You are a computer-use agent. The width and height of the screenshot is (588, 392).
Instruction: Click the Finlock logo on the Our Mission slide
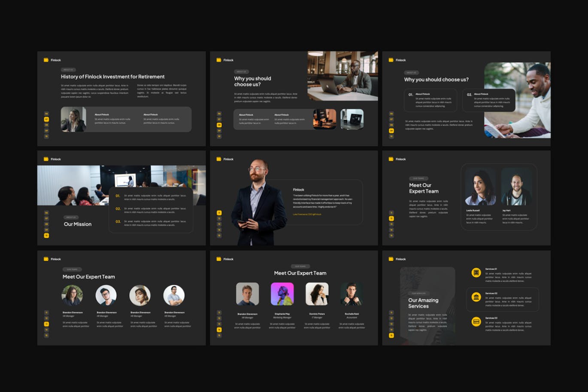pyautogui.click(x=52, y=159)
